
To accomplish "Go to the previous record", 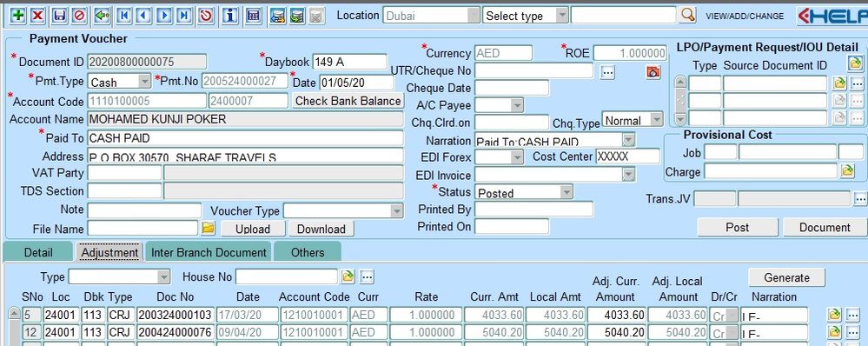I will tap(144, 16).
